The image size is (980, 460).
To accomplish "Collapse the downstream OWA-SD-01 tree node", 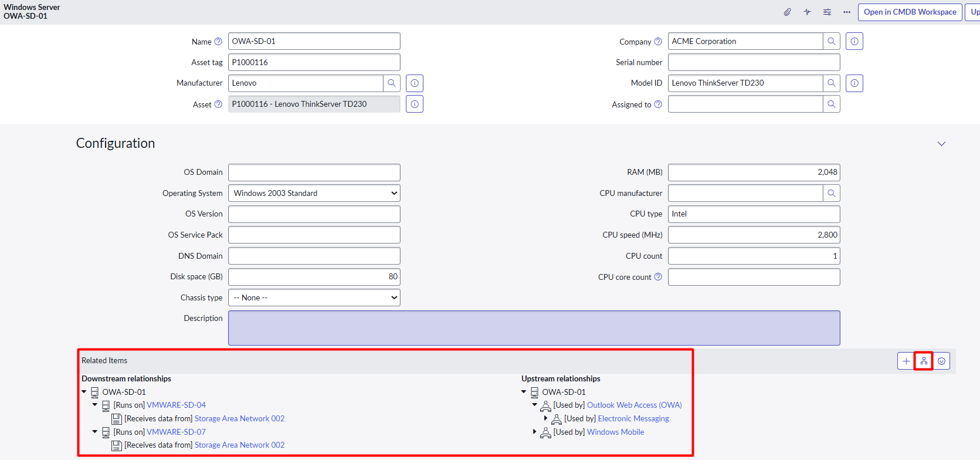I will 84,392.
